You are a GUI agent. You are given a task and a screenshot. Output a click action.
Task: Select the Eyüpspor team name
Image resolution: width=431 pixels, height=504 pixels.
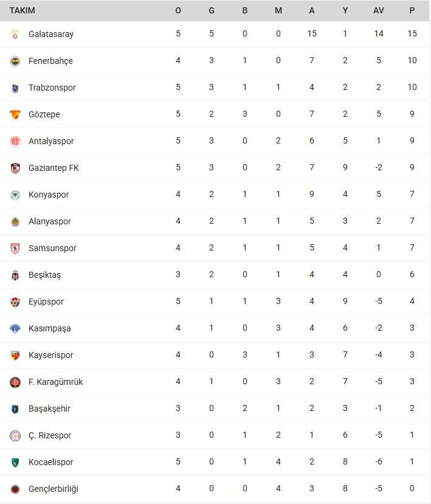click(x=46, y=302)
